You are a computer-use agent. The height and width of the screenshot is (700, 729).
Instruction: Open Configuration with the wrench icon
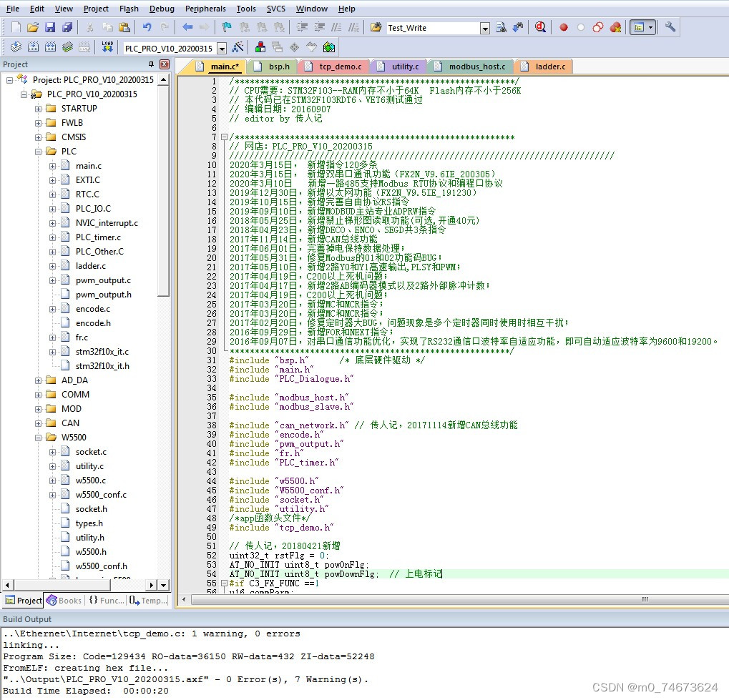tap(670, 27)
